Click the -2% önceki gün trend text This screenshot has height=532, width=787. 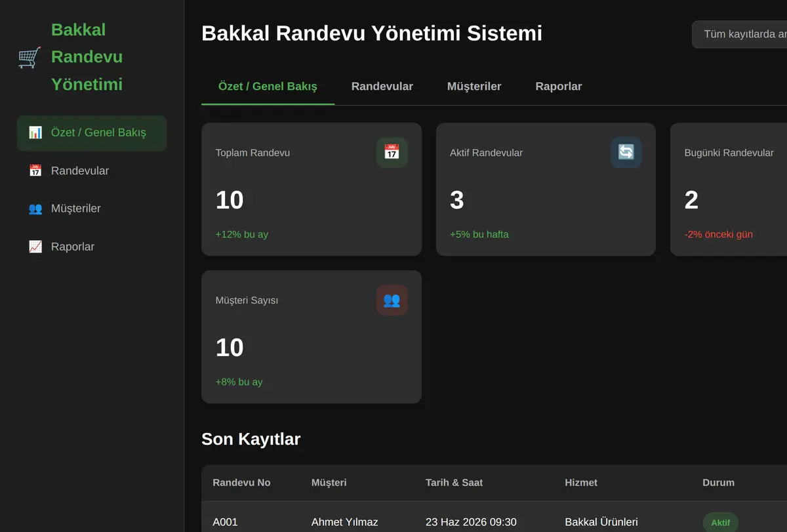click(719, 234)
